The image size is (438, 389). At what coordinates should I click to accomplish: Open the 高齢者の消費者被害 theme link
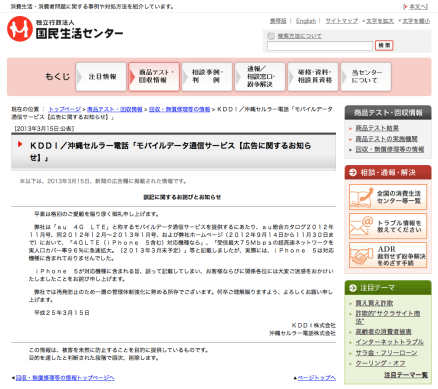point(383,332)
